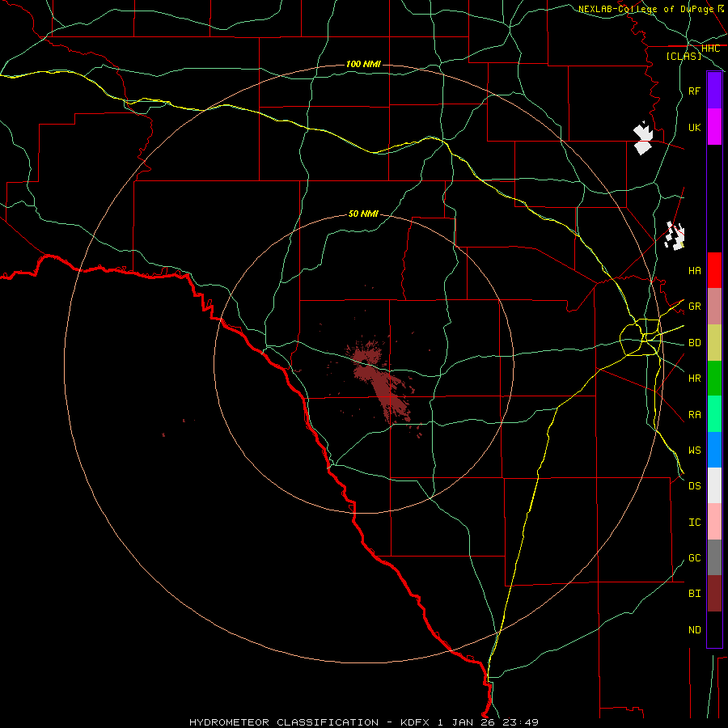Click the RF purple legend swatch
Image resolution: width=728 pixels, height=728 pixels.
714,91
